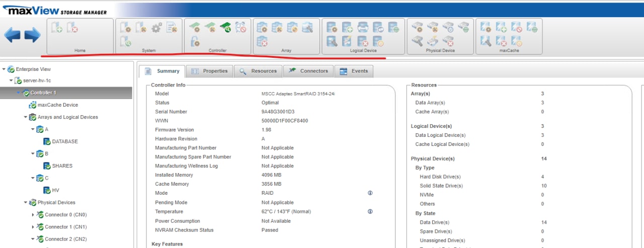The height and width of the screenshot is (248, 644).
Task: Click the clock with prohibition sign icon in Controller group
Action: coord(241,27)
